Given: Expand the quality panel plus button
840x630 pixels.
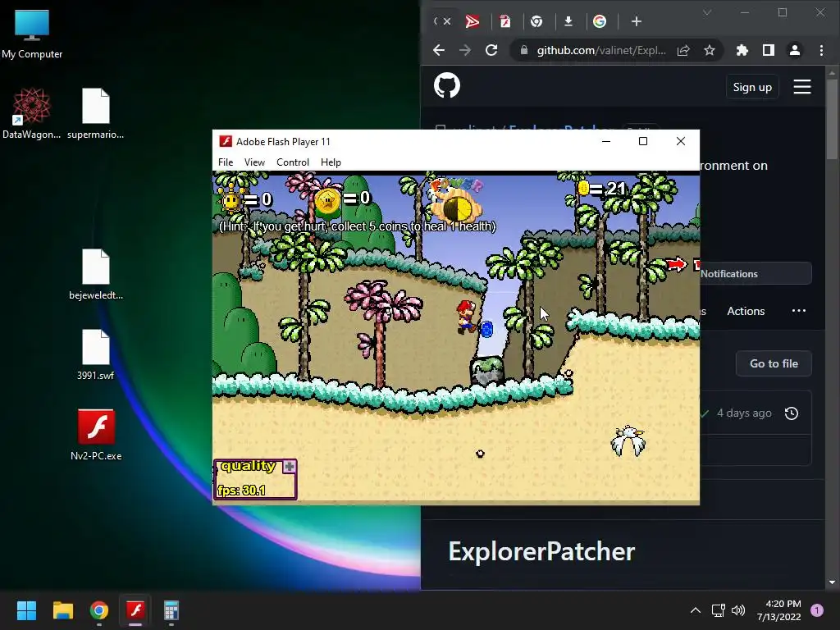Looking at the screenshot, I should [290, 466].
